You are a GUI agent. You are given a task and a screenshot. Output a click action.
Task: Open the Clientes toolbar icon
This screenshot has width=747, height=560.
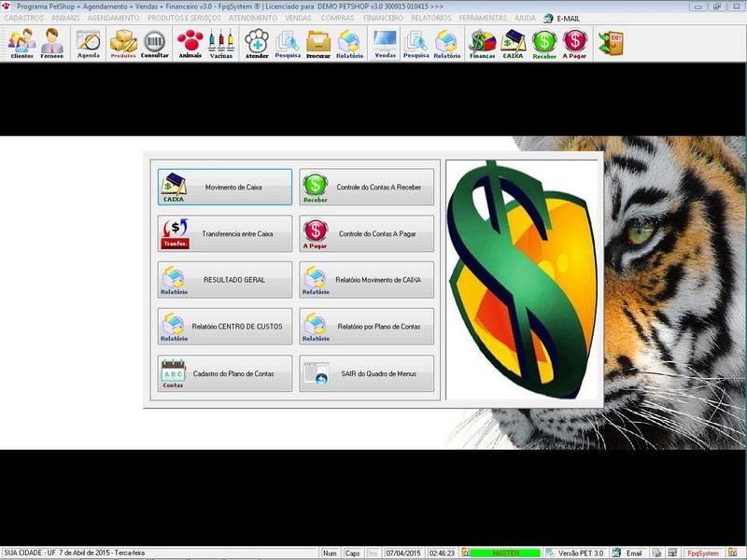coord(22,43)
